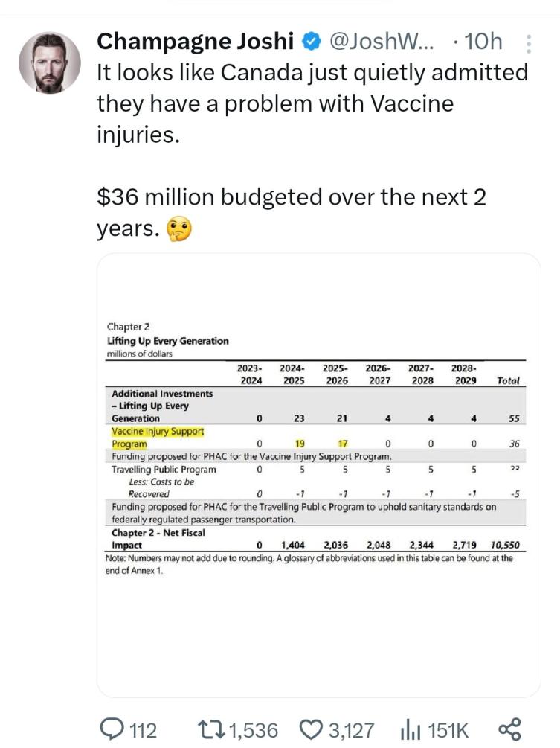
Task: Like the post with the heart icon
Action: click(x=313, y=729)
